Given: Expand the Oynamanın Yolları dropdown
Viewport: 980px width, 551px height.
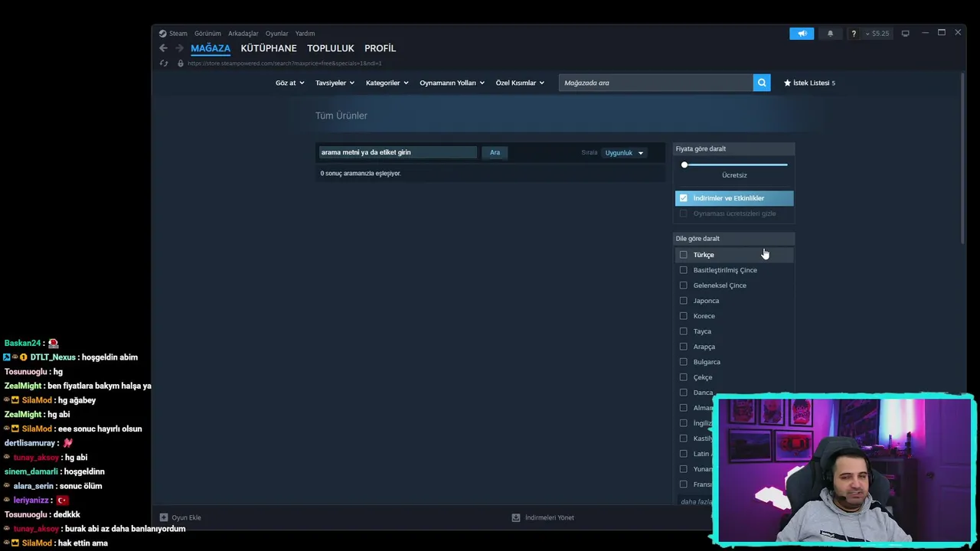Looking at the screenshot, I should tap(452, 83).
